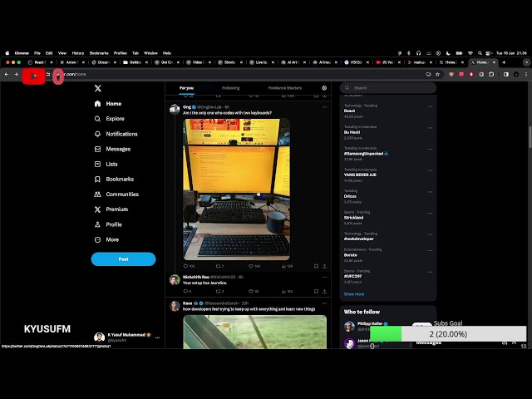Open macOS Spotlight search icon
This screenshot has height=399, width=532.
tap(480, 53)
